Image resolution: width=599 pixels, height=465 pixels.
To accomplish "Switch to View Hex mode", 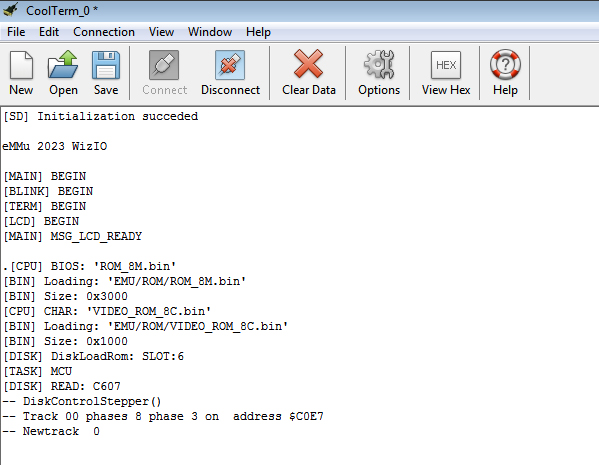I will pyautogui.click(x=446, y=65).
